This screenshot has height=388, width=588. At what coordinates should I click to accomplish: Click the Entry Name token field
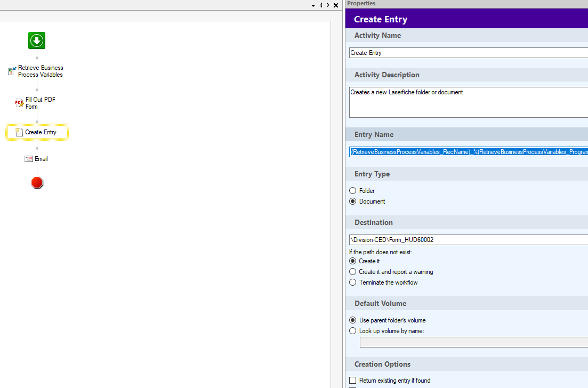[x=469, y=152]
